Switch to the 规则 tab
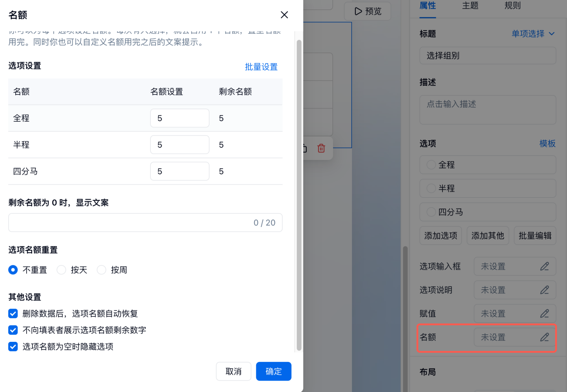The height and width of the screenshot is (392, 567). click(x=512, y=5)
